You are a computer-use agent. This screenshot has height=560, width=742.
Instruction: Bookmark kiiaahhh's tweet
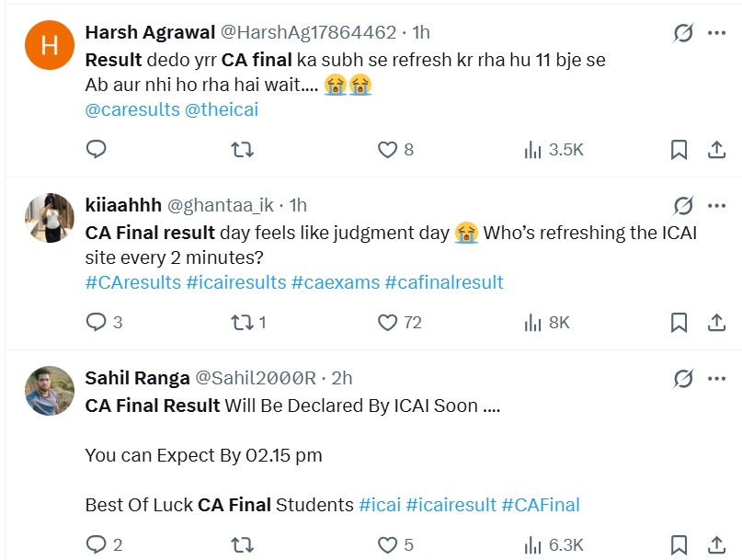click(x=679, y=323)
